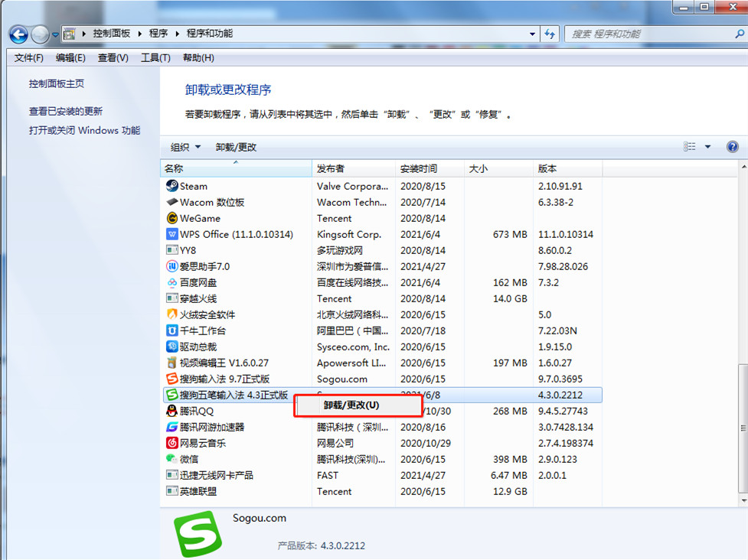
Task: Click the Steam program icon
Action: click(171, 186)
